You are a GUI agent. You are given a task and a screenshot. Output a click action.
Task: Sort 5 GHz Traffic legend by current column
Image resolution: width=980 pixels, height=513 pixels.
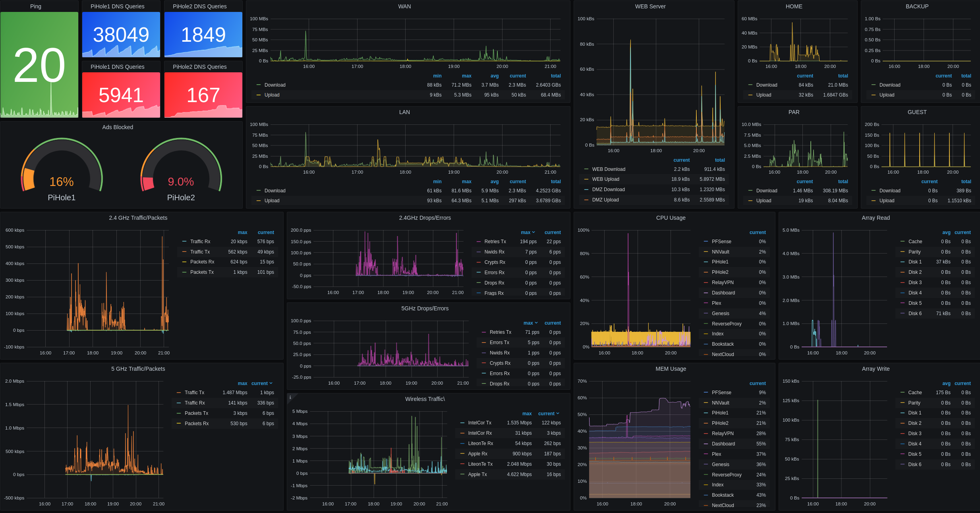point(262,383)
